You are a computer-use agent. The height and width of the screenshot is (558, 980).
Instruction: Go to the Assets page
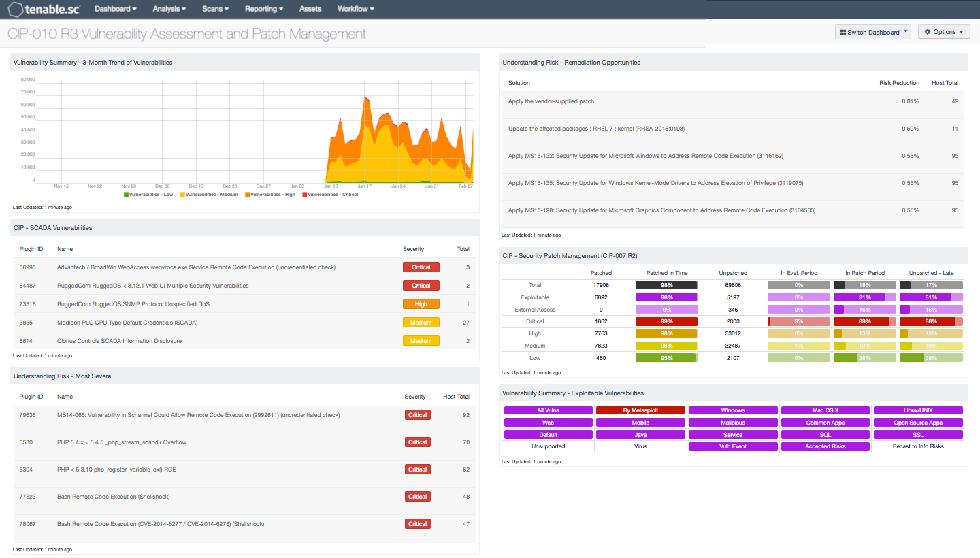[x=310, y=9]
